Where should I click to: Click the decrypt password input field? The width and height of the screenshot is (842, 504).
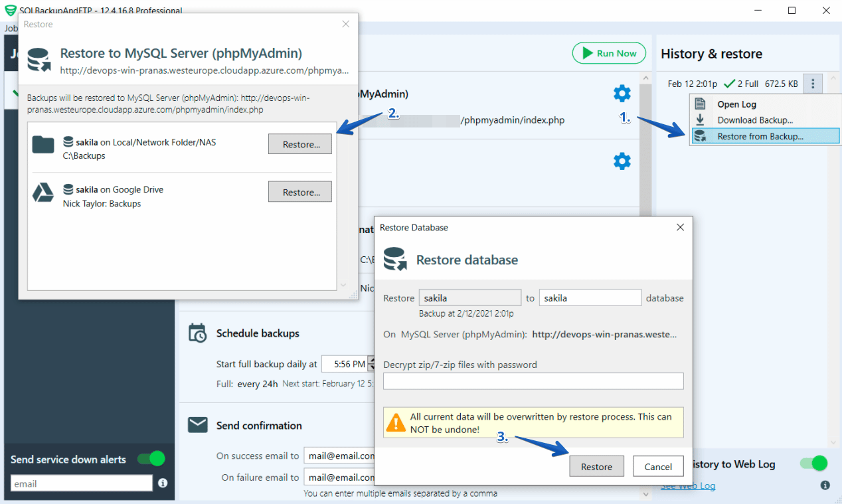point(534,380)
